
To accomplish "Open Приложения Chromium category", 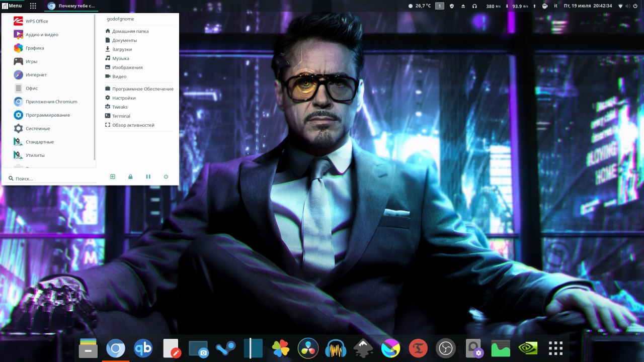I will point(48,102).
